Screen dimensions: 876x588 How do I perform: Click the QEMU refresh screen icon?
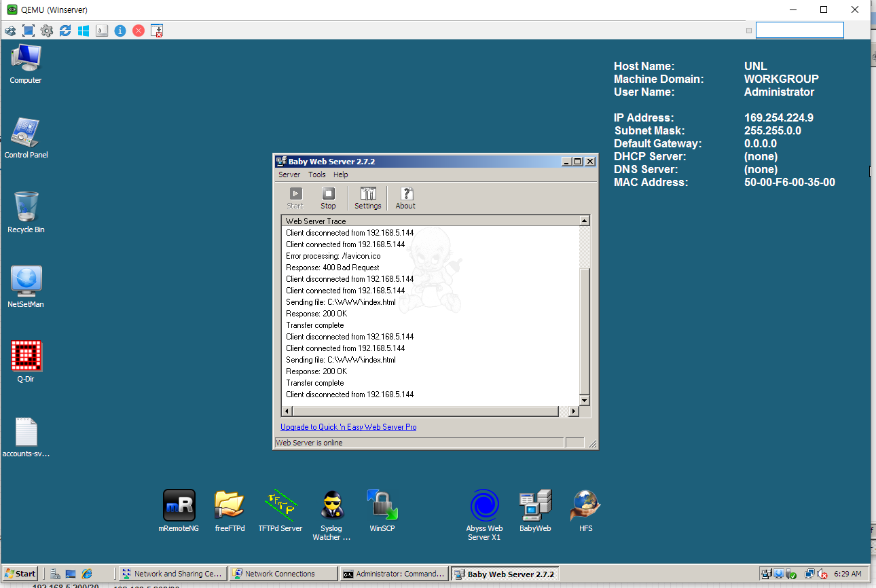point(65,31)
